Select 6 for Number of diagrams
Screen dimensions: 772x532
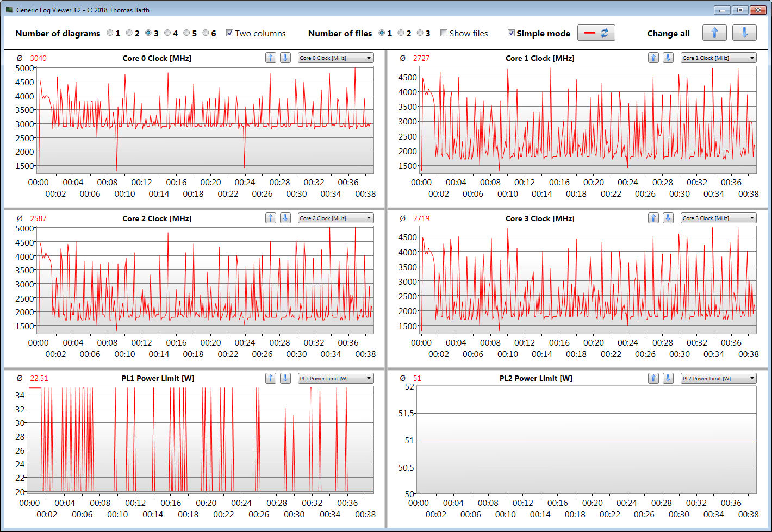click(x=206, y=33)
